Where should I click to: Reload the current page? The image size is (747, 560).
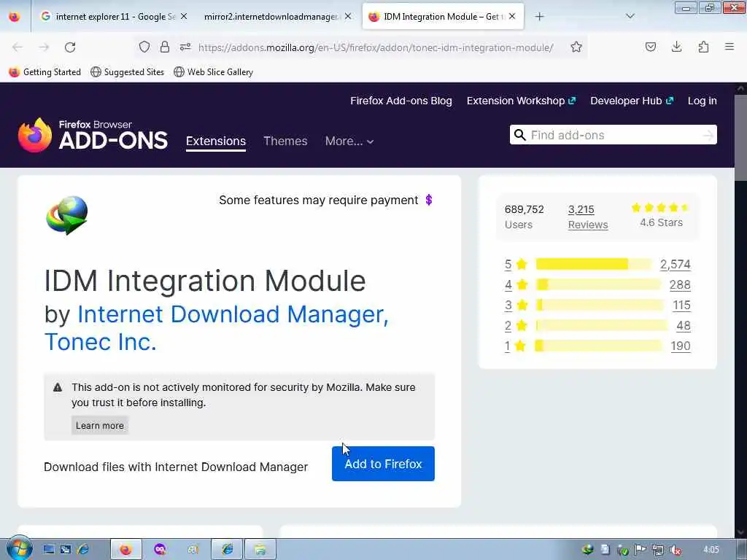pos(70,47)
